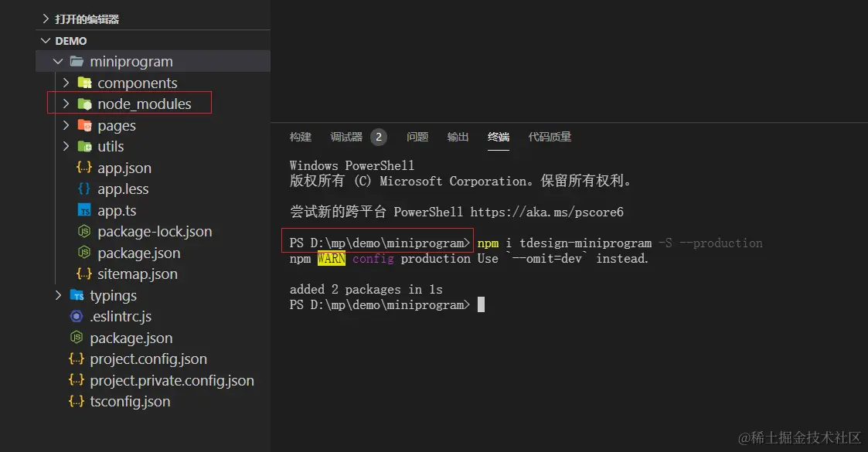Switch to the 问题 panel tab
This screenshot has height=452, width=868.
tap(417, 137)
